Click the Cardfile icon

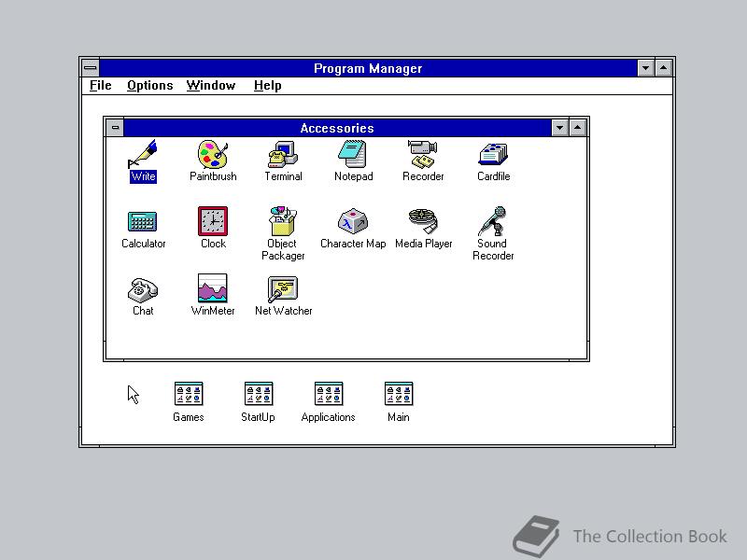494,154
